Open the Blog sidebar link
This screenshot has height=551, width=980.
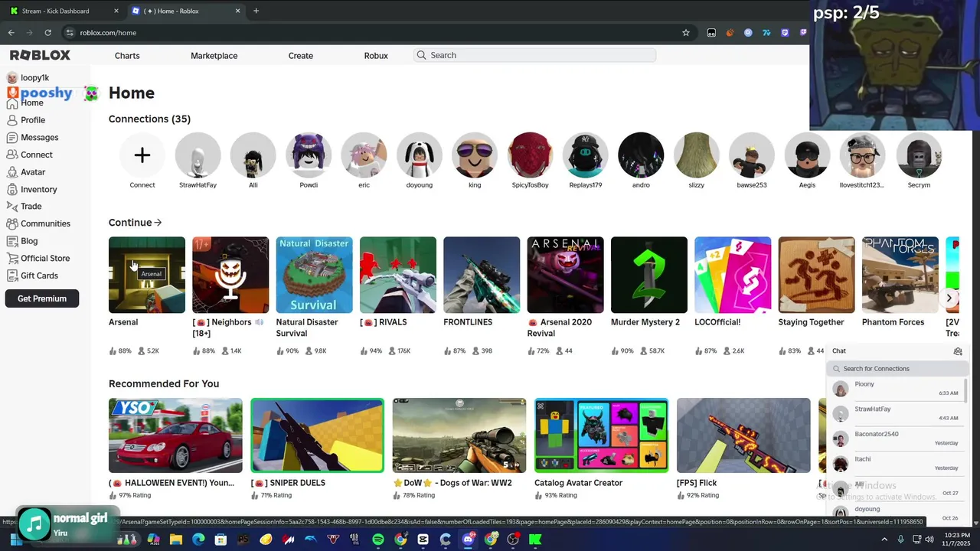pyautogui.click(x=22, y=241)
